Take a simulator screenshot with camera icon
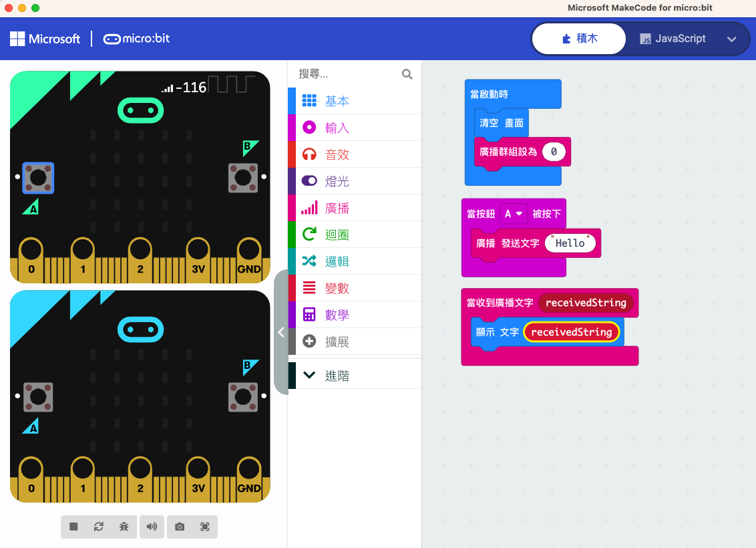Viewport: 756px width, 548px height. pos(180,527)
